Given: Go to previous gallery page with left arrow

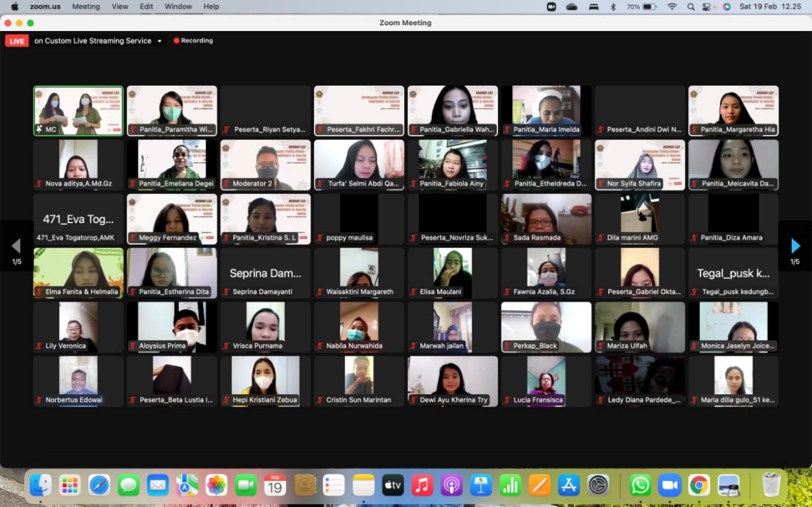Looking at the screenshot, I should click(16, 246).
